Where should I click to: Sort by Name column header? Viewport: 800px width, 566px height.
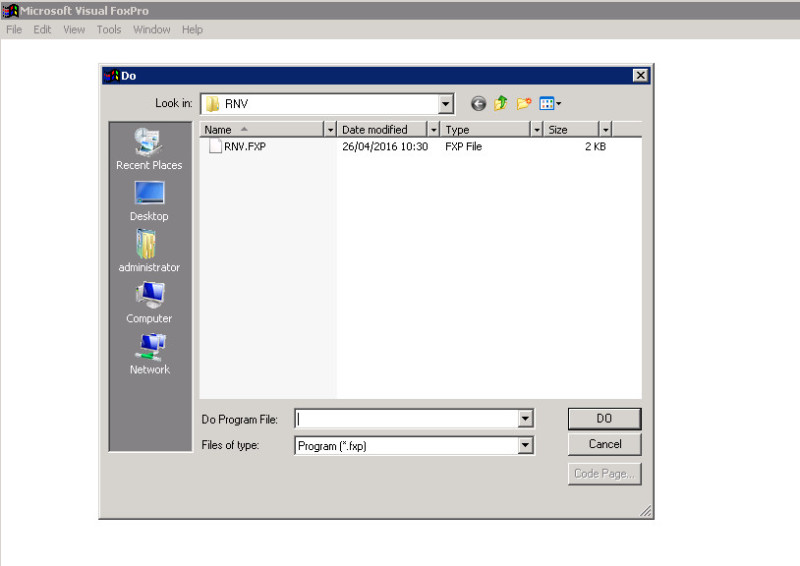click(x=262, y=130)
